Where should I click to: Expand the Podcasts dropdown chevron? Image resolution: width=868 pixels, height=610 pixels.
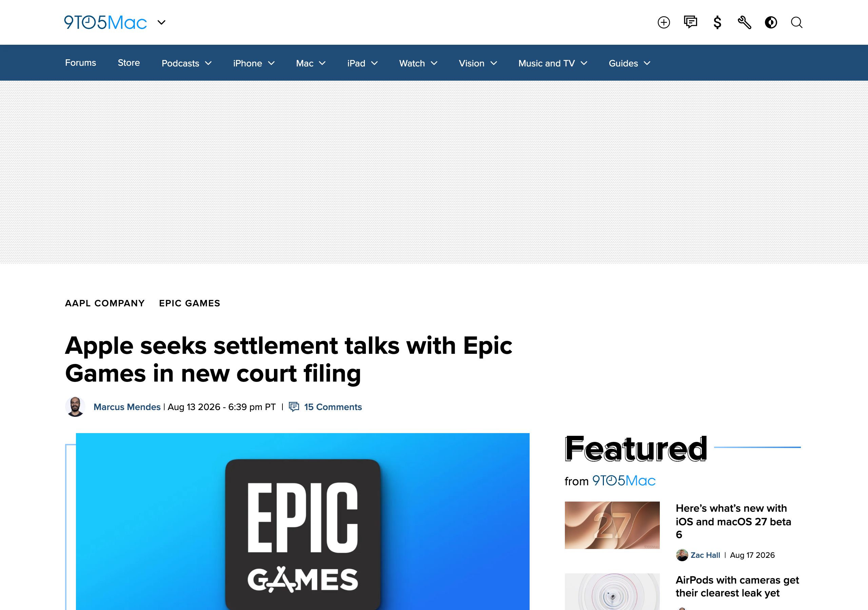point(208,63)
